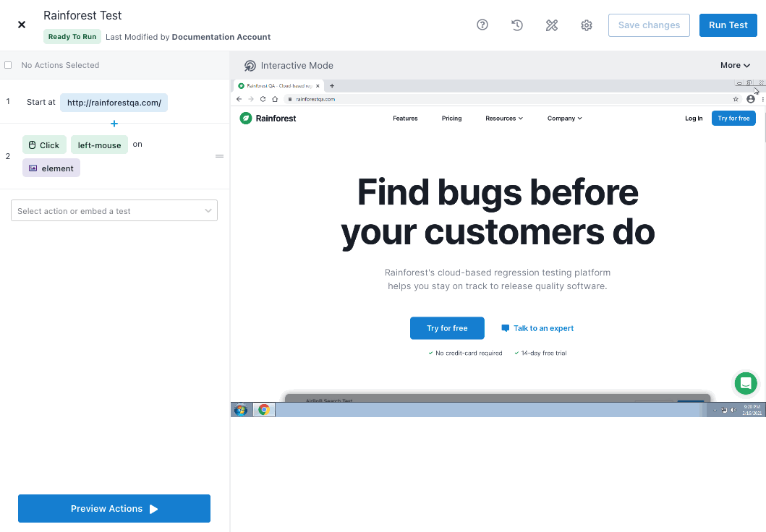This screenshot has width=766, height=532.
Task: Click the Rainforest logo
Action: pos(268,118)
